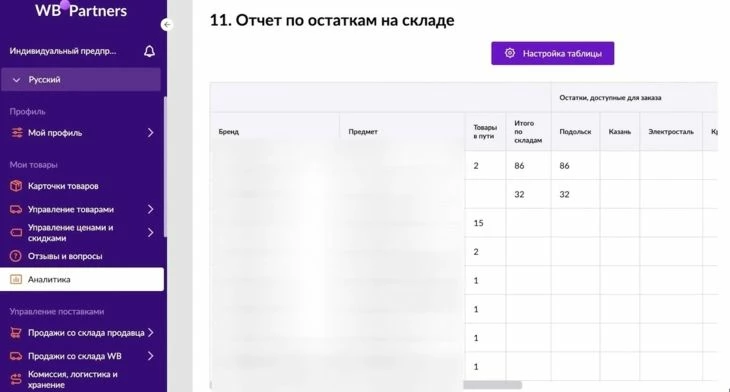
Task: Click the Отзывы и вопросы question icon
Action: (16, 256)
